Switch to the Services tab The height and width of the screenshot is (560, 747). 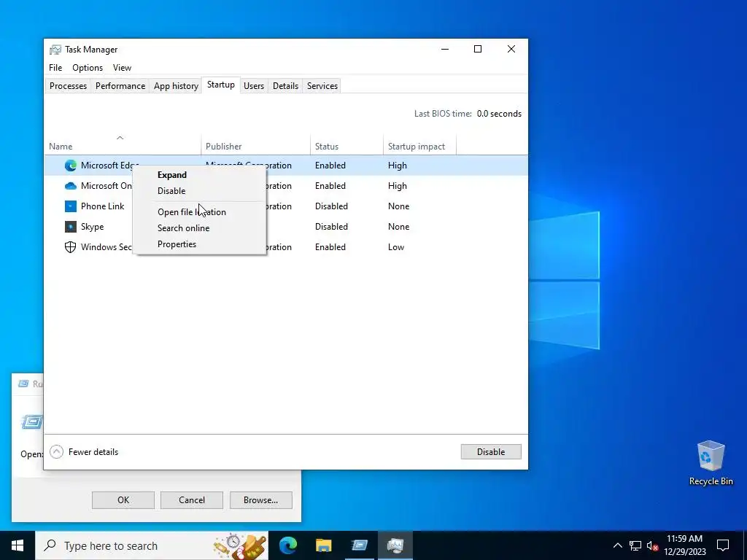tap(322, 86)
